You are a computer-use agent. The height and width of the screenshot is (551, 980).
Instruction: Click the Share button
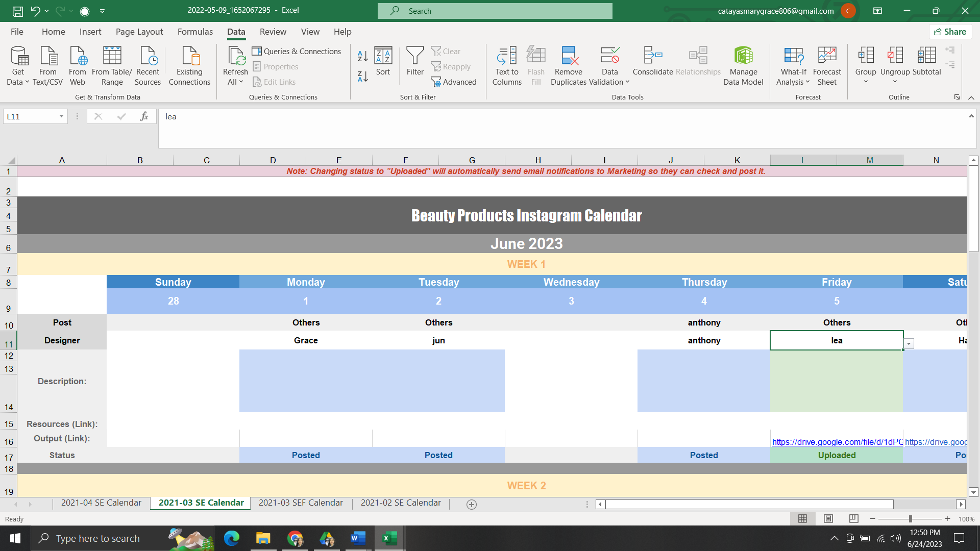pyautogui.click(x=950, y=32)
